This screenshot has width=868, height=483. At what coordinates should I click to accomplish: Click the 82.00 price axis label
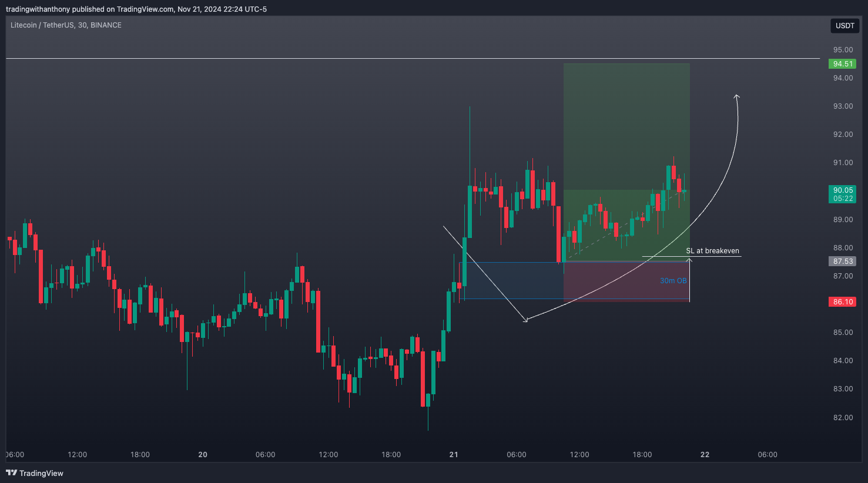click(843, 418)
